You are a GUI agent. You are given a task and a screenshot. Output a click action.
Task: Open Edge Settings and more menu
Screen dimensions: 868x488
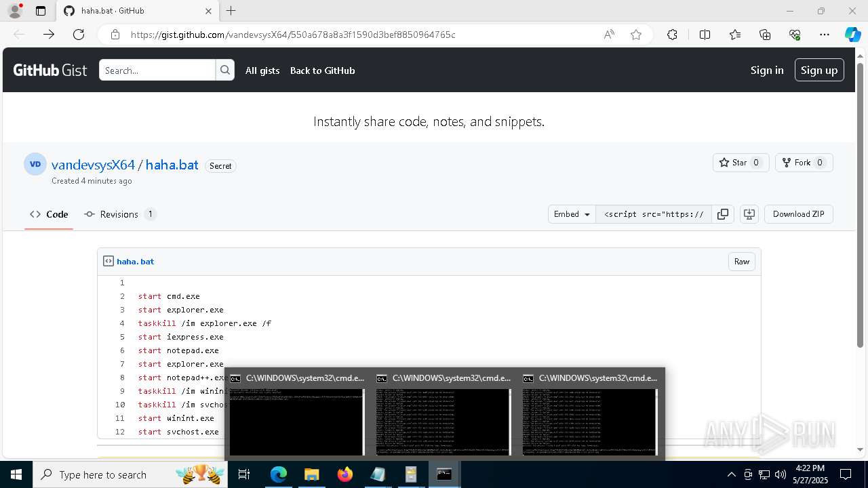tap(825, 35)
